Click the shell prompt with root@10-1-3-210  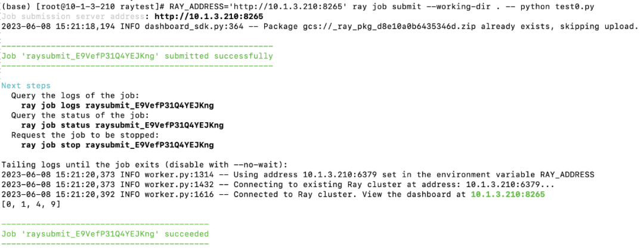coord(82,7)
